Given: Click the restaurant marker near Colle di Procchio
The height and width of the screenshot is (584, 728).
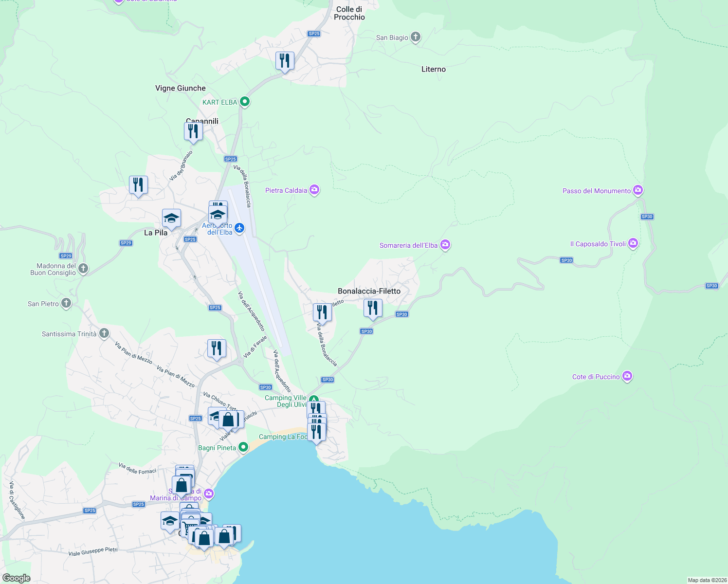Looking at the screenshot, I should [x=285, y=61].
